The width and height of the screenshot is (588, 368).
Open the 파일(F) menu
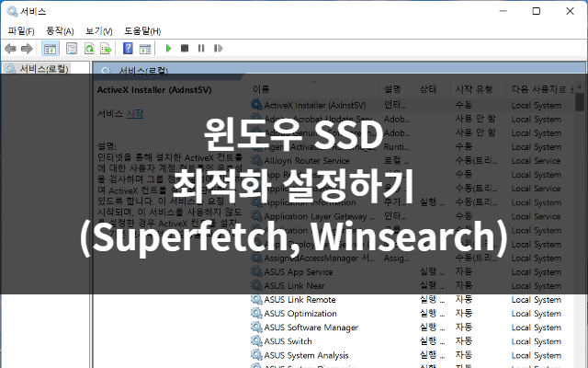click(21, 30)
